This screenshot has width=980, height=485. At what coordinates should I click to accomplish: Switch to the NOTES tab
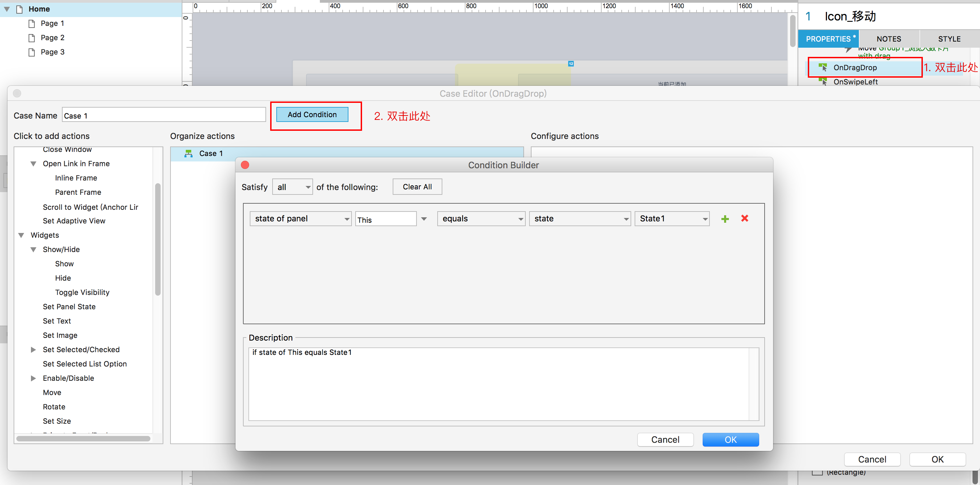[889, 39]
